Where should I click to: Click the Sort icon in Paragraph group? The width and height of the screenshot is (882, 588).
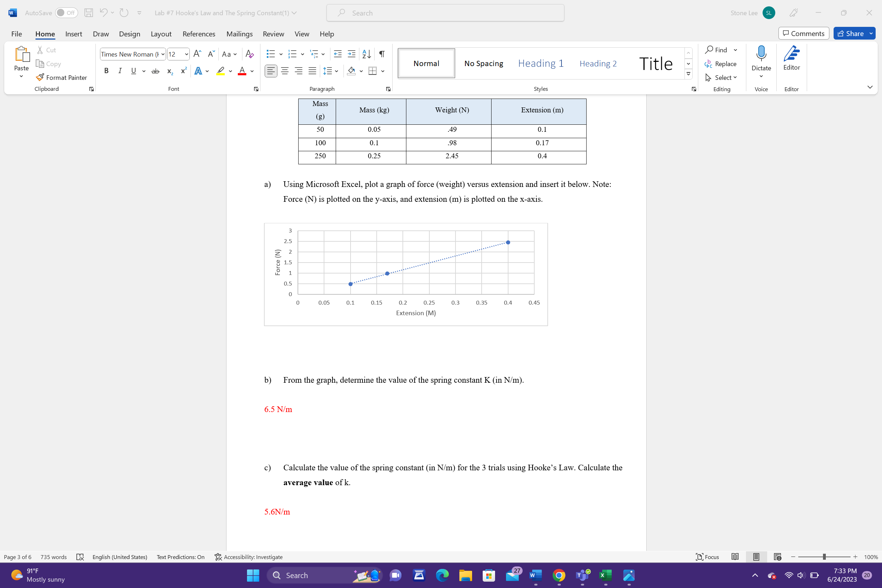366,54
